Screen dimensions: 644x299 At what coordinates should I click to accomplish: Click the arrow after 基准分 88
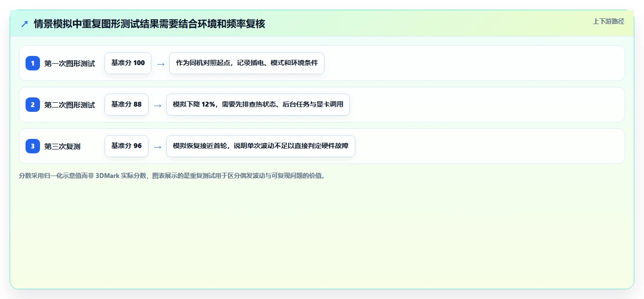point(157,105)
